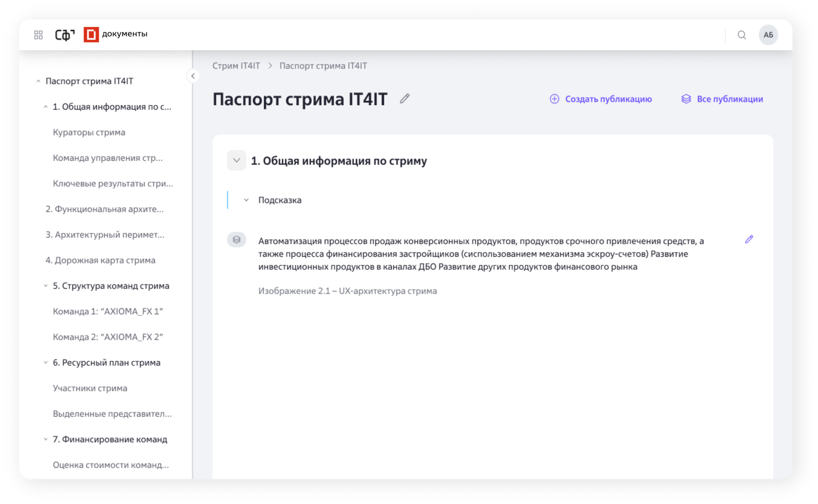818x504 pixels.
Task: Open search with the magnifier icon
Action: (742, 35)
